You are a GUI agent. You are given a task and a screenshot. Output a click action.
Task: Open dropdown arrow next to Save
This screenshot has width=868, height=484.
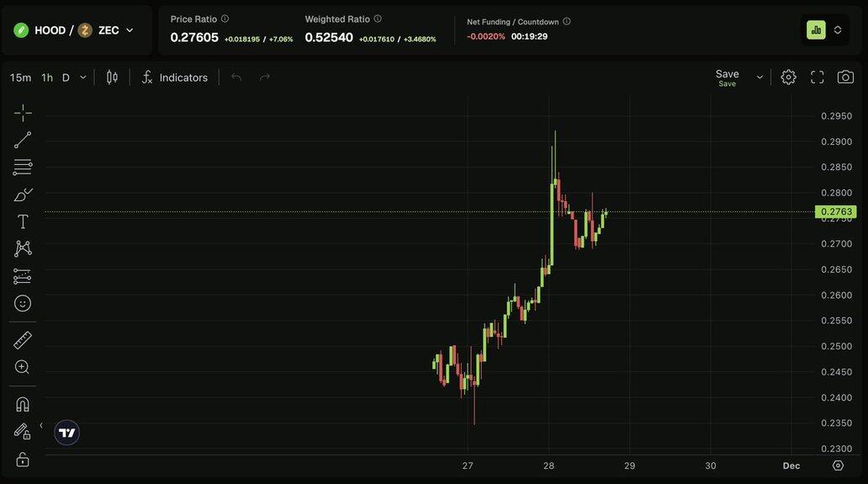click(759, 77)
